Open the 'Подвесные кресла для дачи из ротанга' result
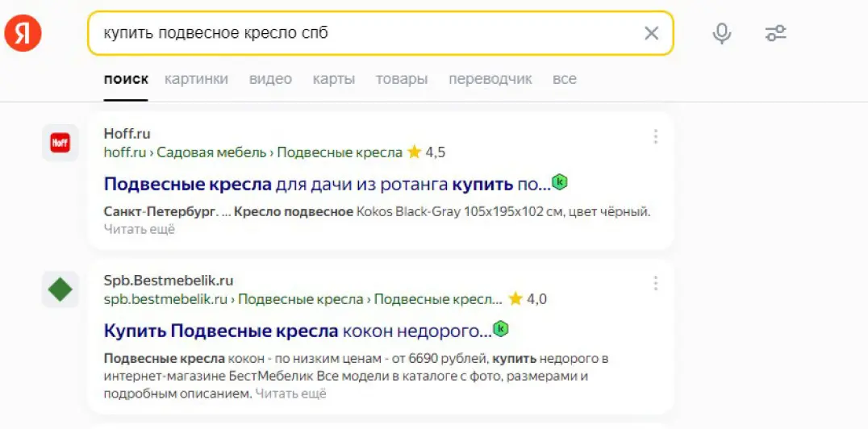This screenshot has height=429, width=868. [328, 185]
